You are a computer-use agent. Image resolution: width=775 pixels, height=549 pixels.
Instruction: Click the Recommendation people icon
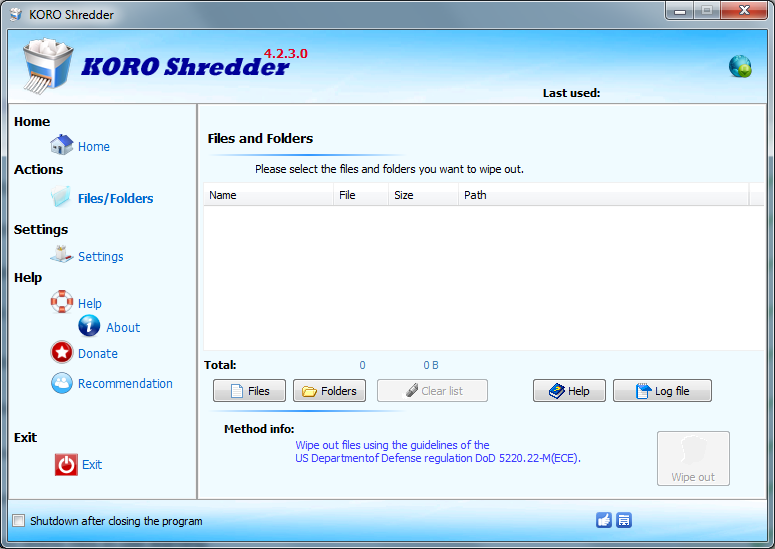pyautogui.click(x=62, y=383)
